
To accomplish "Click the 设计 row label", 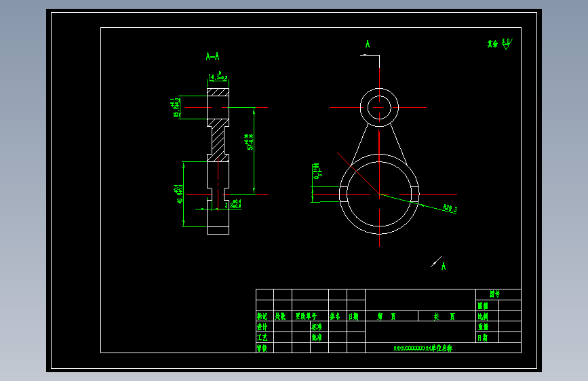I will [262, 327].
